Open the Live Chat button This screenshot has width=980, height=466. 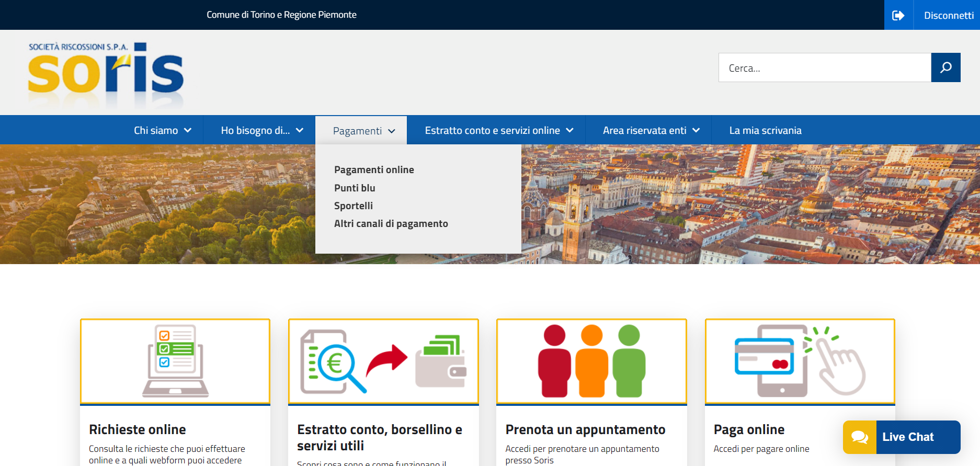tap(902, 437)
